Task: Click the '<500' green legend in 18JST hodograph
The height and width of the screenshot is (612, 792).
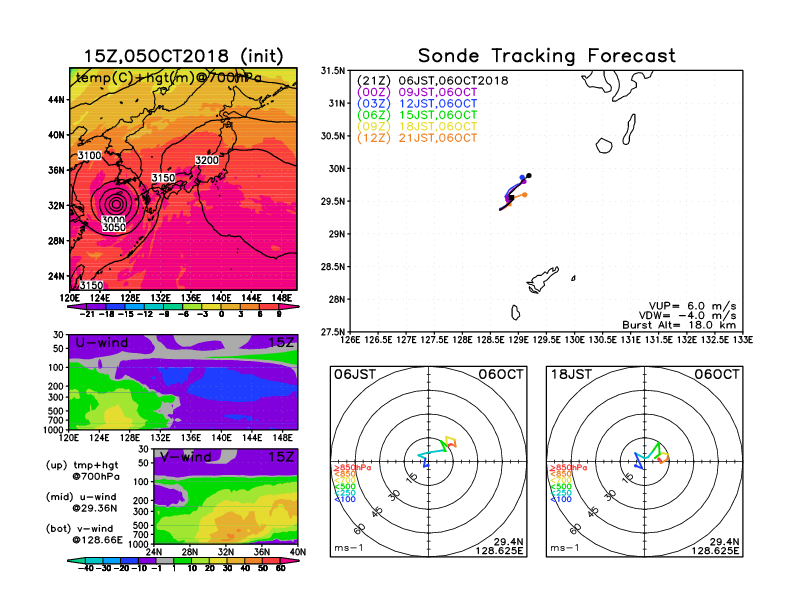Action: tap(561, 487)
